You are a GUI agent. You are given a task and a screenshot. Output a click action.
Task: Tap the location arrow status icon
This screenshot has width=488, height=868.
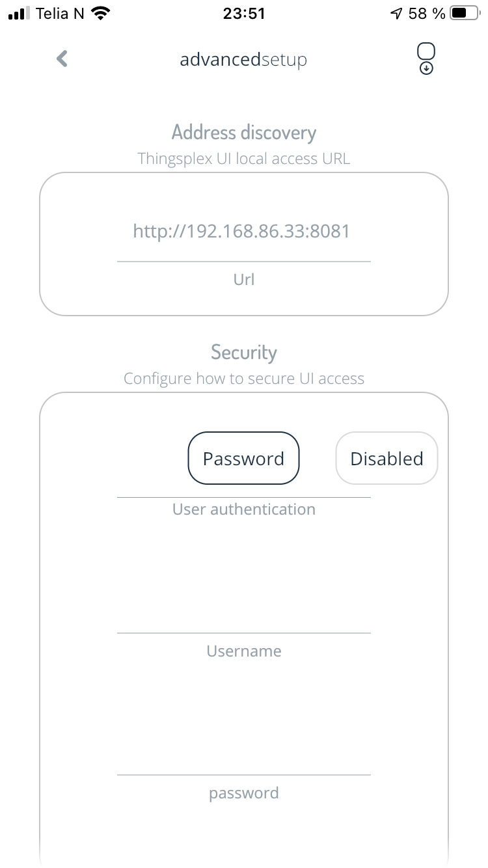coord(396,13)
